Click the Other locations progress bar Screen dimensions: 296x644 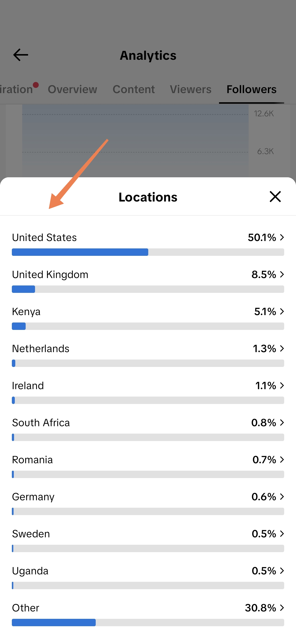coord(148,622)
